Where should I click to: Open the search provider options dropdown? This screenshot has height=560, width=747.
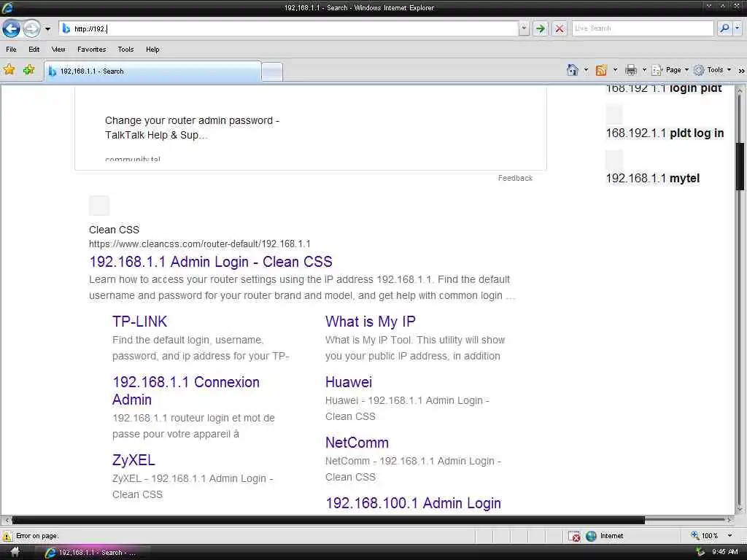click(738, 28)
